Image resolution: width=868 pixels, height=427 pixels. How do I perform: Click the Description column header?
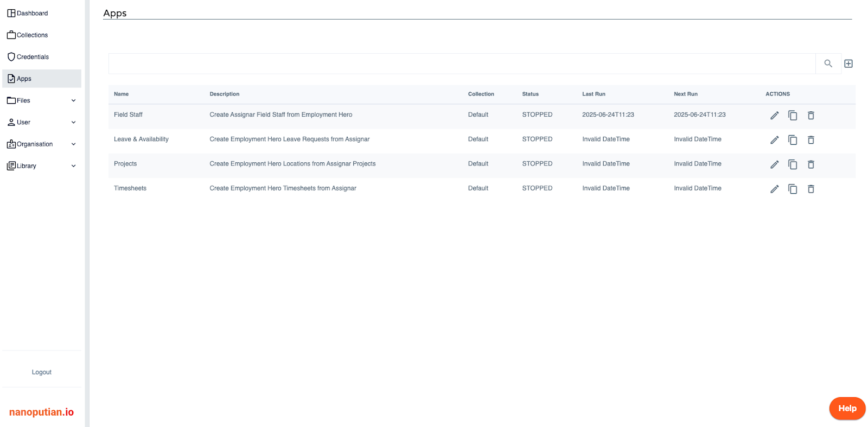click(x=225, y=94)
